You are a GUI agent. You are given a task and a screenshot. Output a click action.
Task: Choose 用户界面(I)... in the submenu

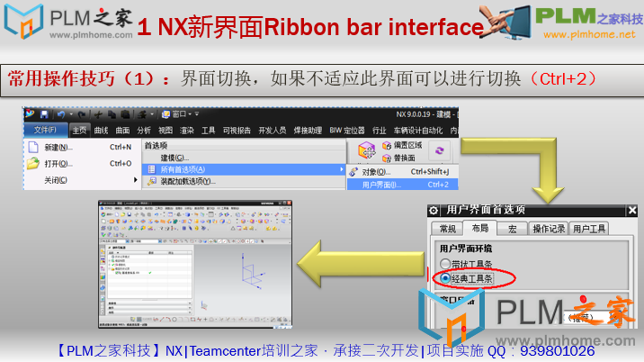click(403, 185)
